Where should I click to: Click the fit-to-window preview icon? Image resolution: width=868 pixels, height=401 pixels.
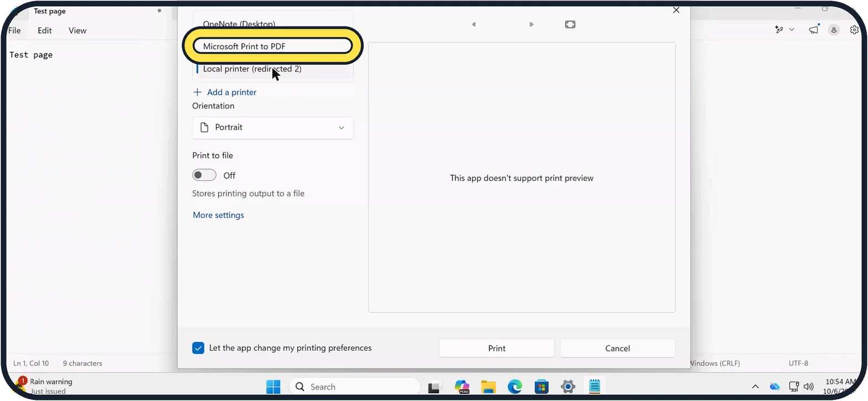click(x=570, y=24)
